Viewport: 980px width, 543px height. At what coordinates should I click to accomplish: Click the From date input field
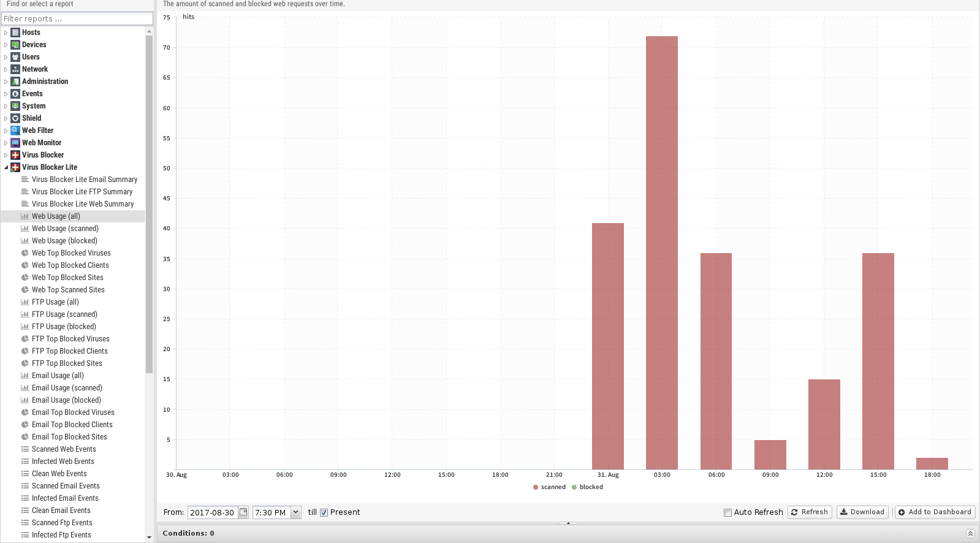[213, 512]
